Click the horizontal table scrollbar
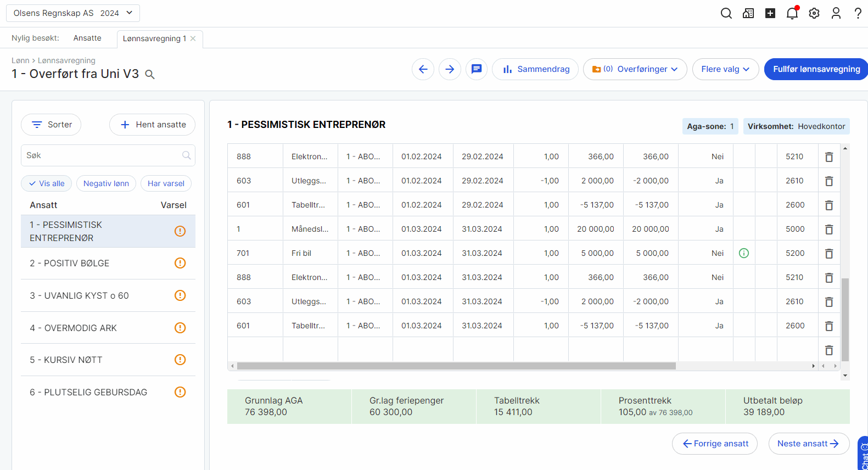 (x=456, y=366)
